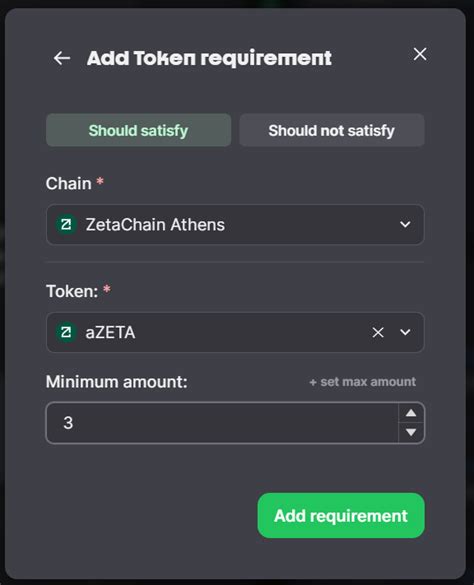Decrease minimum amount with down arrow
Screen dimensions: 474x585
[411, 432]
